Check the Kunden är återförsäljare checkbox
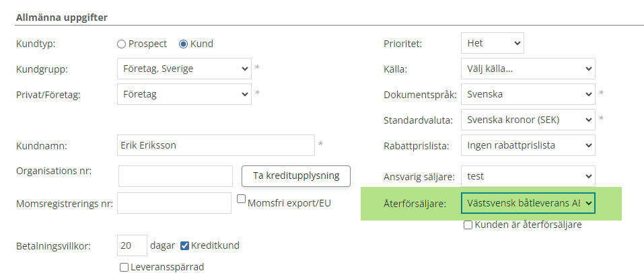This screenshot has height=273, width=644. coord(468,225)
